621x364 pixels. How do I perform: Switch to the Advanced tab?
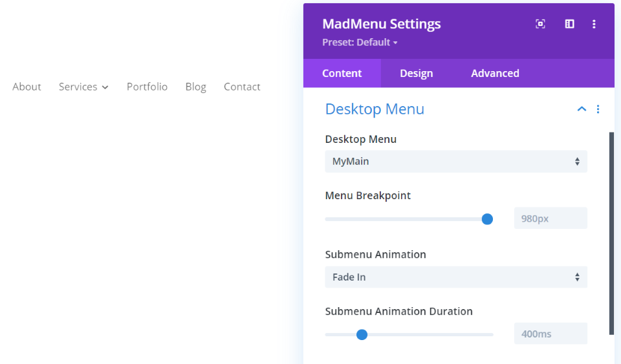[495, 73]
